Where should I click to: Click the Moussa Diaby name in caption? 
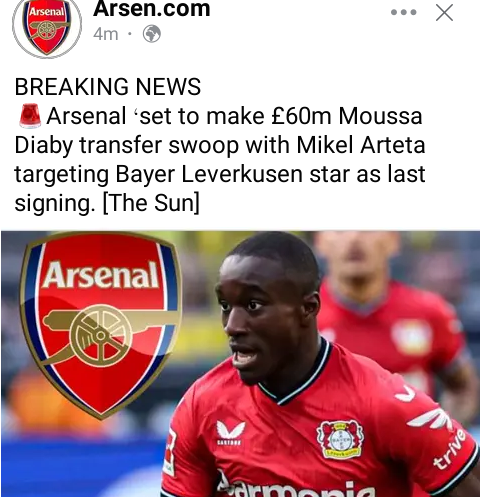(x=218, y=131)
